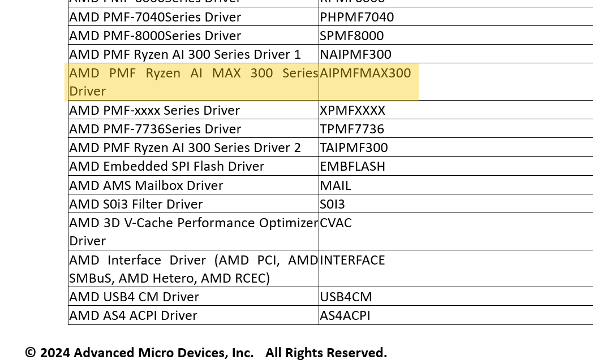Click the AMD PMF-7040Series Driver cell
Image resolution: width=593 pixels, height=364 pixels.
click(x=155, y=17)
